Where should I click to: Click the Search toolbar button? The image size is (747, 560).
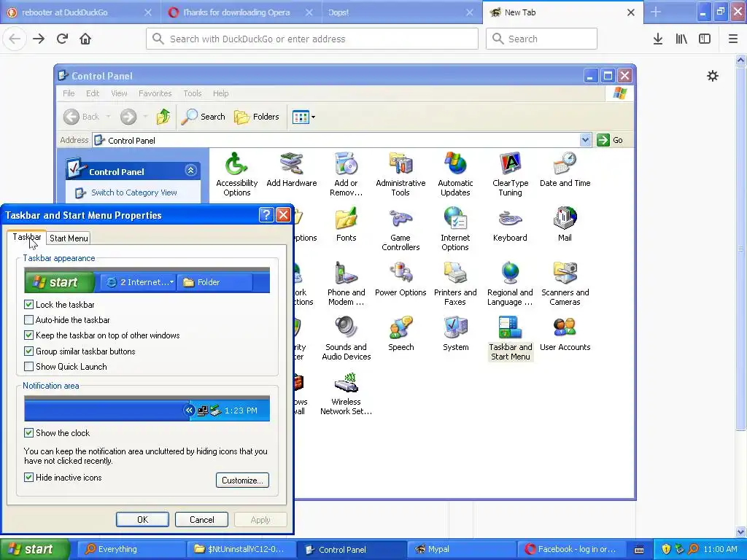(204, 117)
